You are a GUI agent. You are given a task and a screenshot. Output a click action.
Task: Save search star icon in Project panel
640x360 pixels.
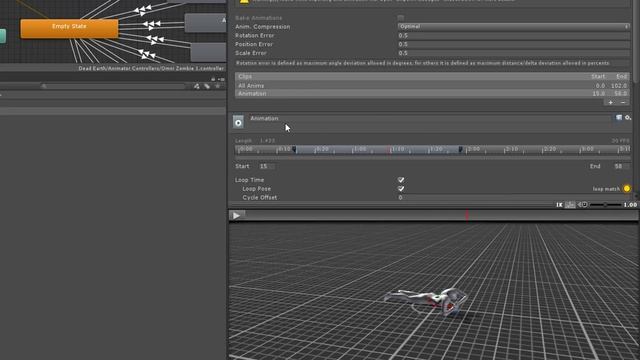click(x=217, y=86)
